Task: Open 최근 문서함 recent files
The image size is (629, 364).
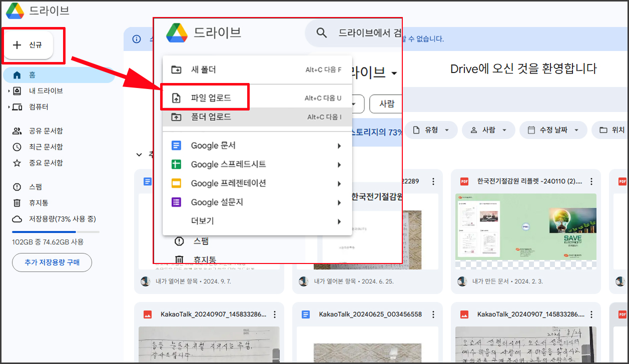Action: (x=46, y=147)
